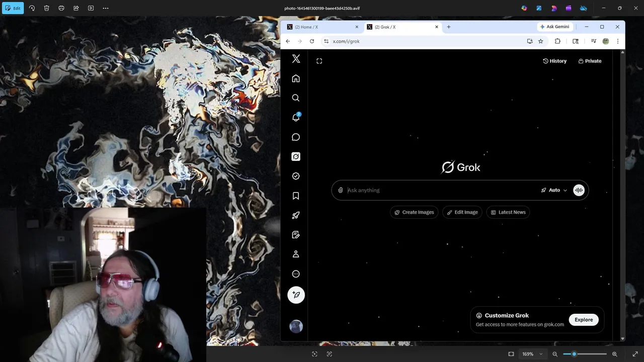Click the fit-to-window icon in Photos
Screen dimensions: 644x362
511,354
